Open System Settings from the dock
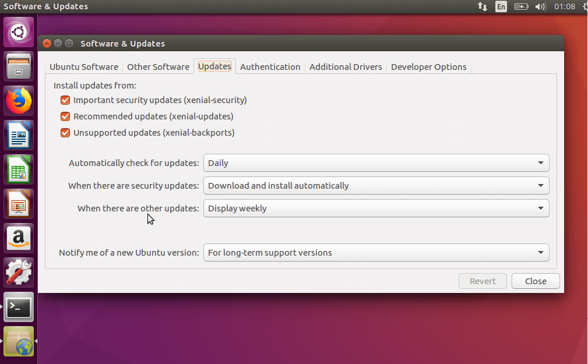 point(19,272)
